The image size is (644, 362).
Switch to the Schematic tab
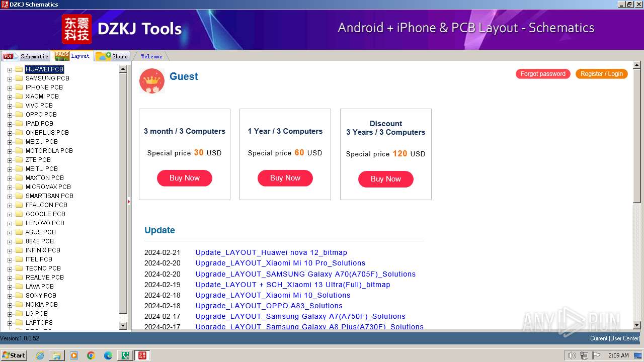click(x=26, y=56)
